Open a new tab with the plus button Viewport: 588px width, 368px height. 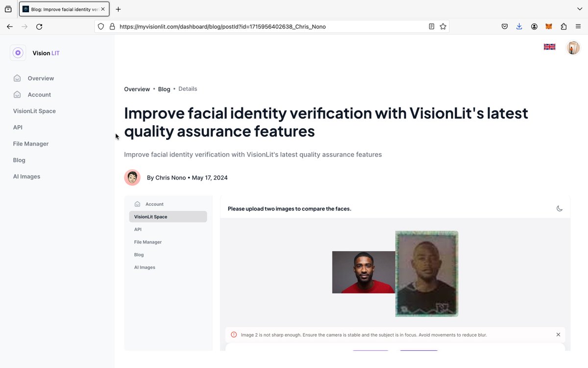[118, 9]
